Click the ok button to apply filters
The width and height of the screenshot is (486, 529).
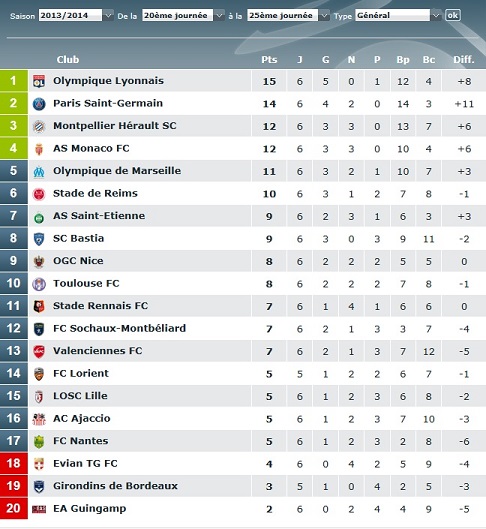coord(453,15)
